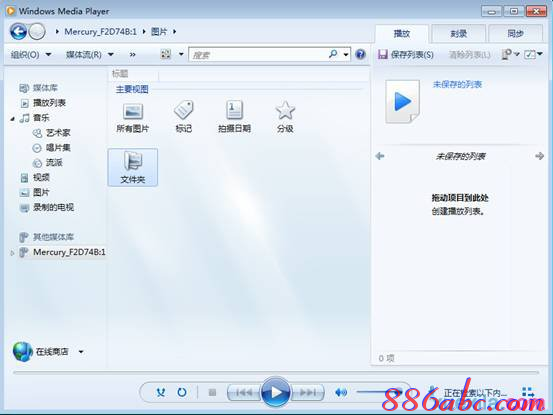This screenshot has height=415, width=553.
Task: Open dropdown arrow after 图片 breadcrumb
Action: [x=175, y=32]
